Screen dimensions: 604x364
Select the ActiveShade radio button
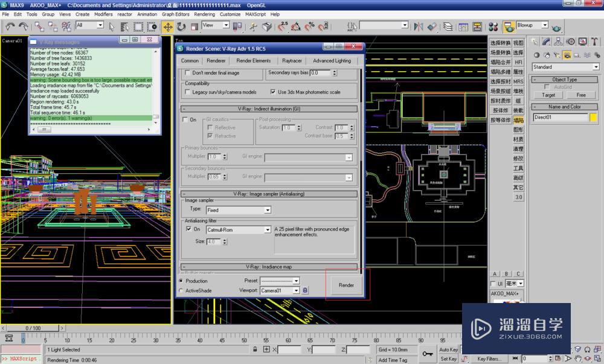pyautogui.click(x=179, y=290)
